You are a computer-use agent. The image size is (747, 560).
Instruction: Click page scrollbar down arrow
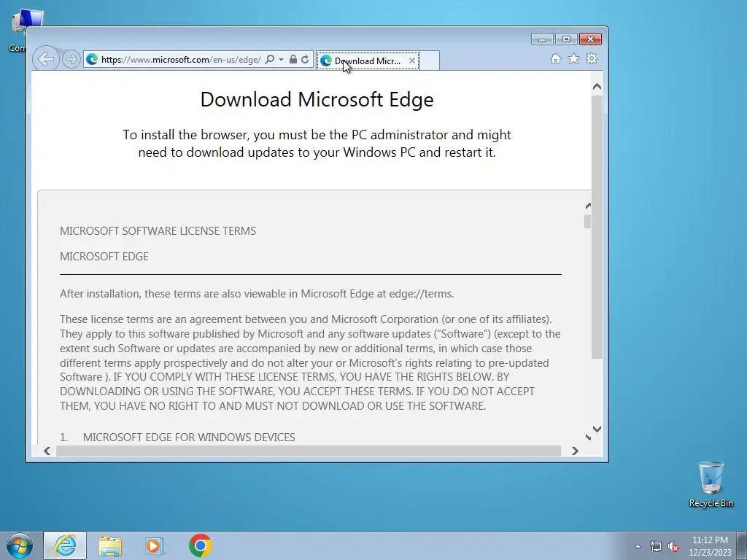[x=597, y=429]
